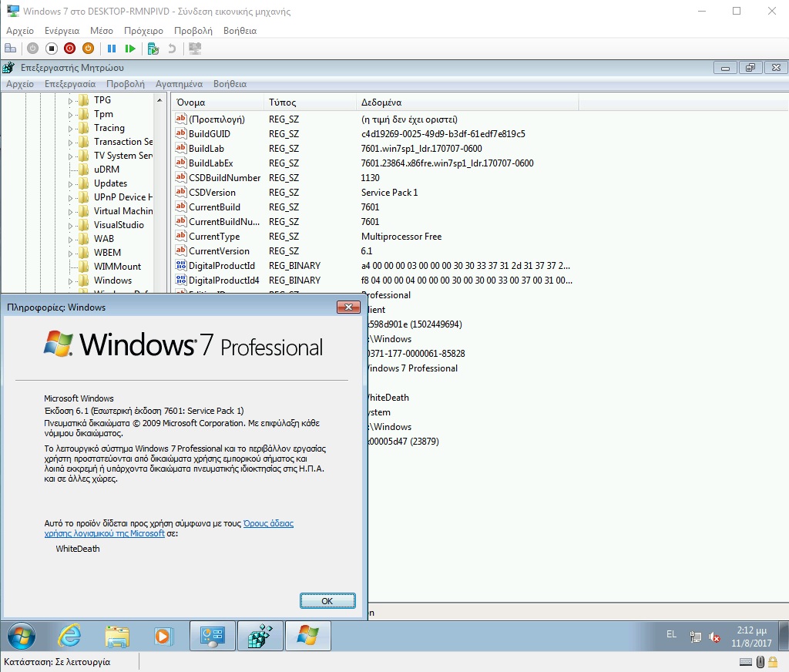The width and height of the screenshot is (789, 672).
Task: Expand the VisualStudio registry key
Action: tap(70, 226)
